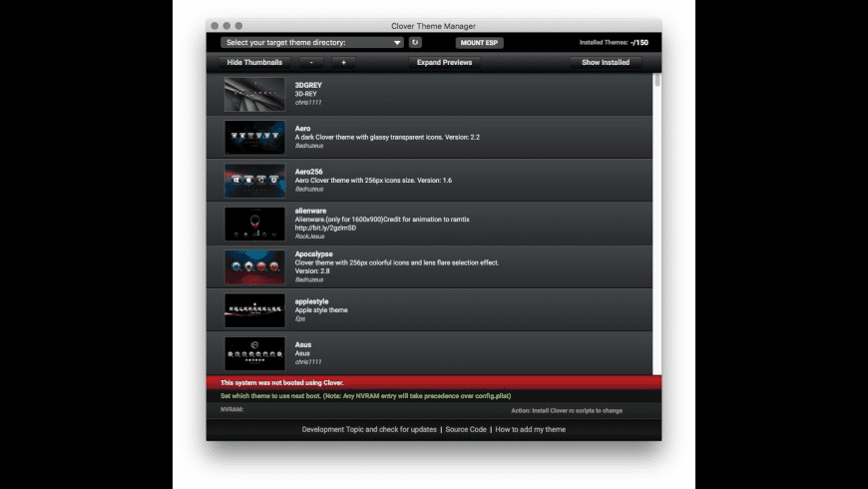Viewport: 868px width, 489px height.
Task: Click Expand Previews button
Action: click(x=445, y=63)
